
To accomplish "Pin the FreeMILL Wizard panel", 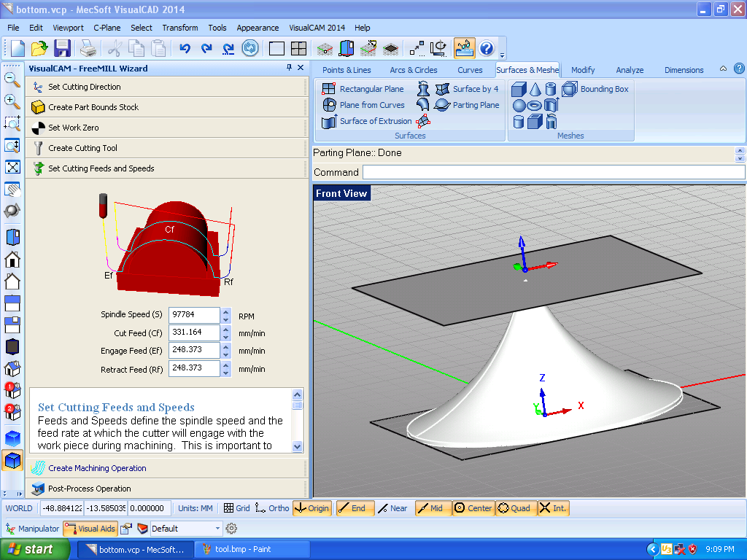I will click(289, 68).
